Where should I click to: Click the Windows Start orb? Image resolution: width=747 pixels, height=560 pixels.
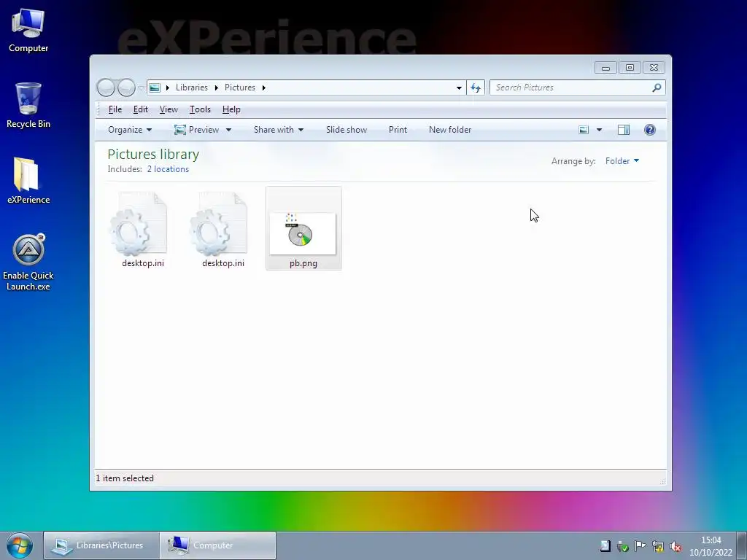(20, 545)
